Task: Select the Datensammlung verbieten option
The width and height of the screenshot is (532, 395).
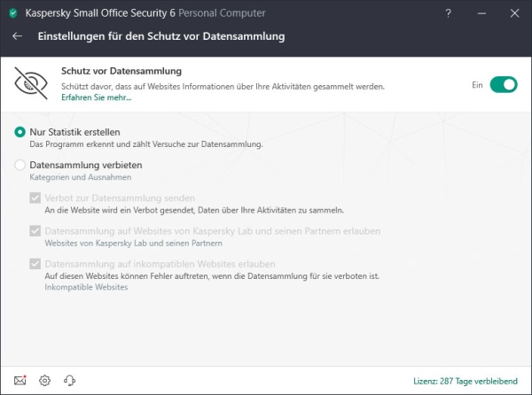Action: point(20,165)
